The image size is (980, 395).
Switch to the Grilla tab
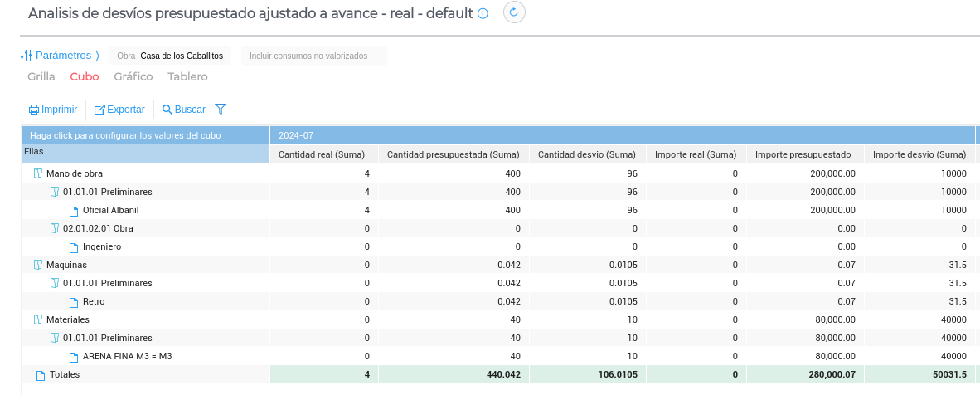tap(41, 76)
